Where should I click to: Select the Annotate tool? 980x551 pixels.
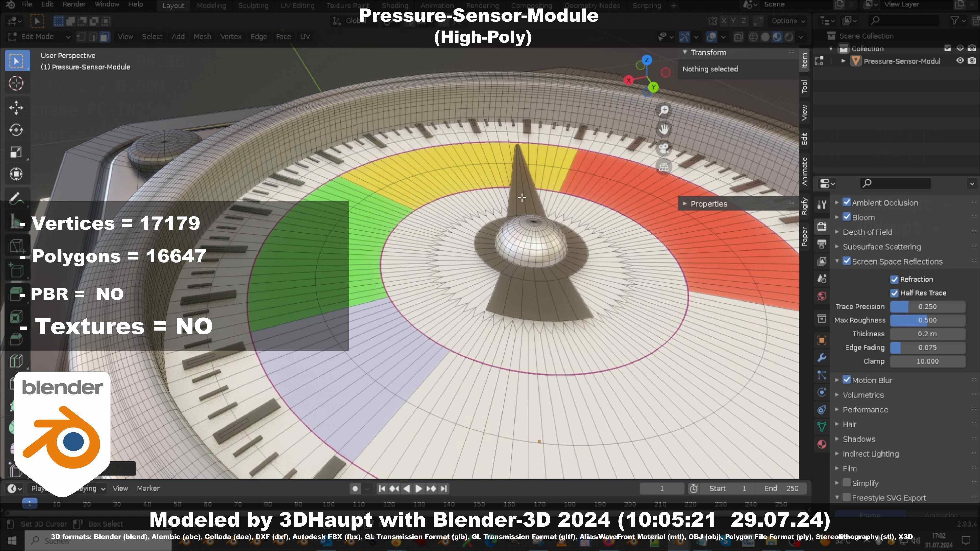[16, 198]
